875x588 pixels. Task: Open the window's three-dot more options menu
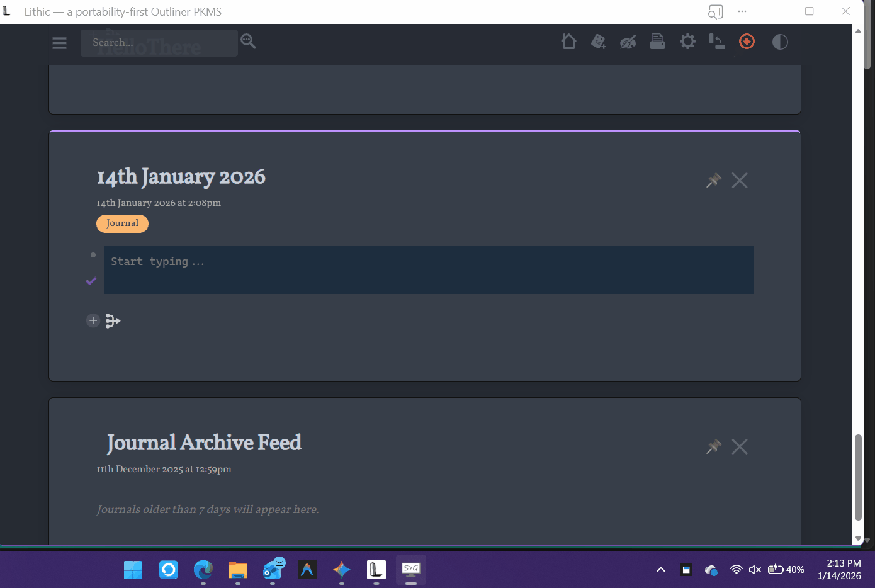[742, 11]
